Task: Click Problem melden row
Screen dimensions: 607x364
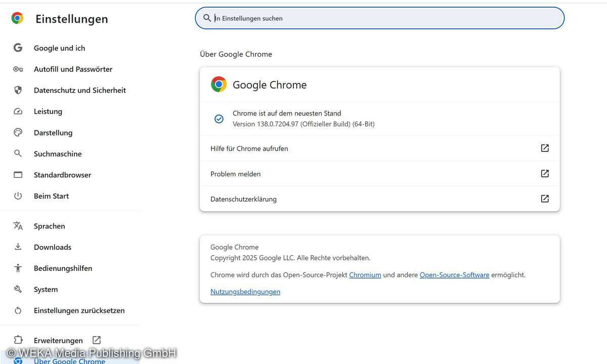Action: click(380, 173)
